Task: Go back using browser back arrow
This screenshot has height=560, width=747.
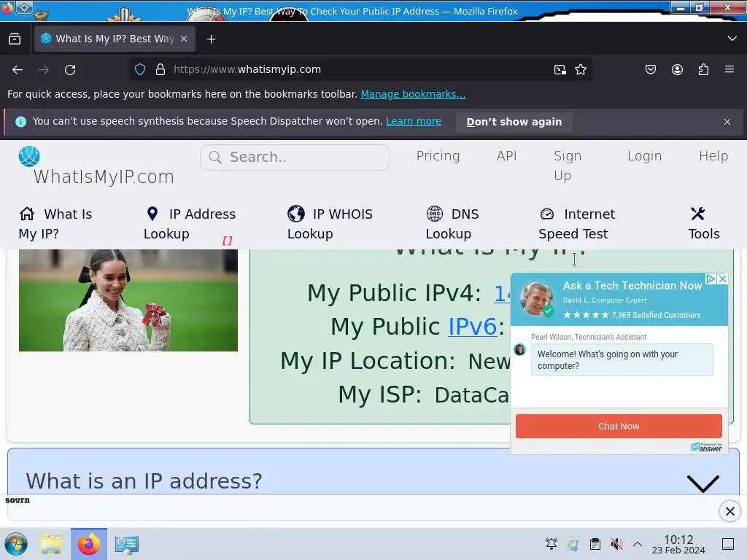Action: pyautogui.click(x=18, y=70)
